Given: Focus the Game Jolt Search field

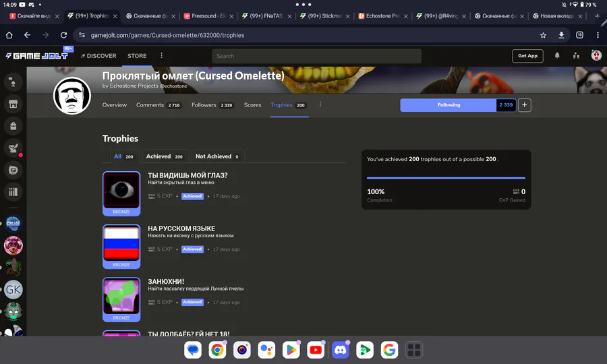Looking at the screenshot, I should point(317,56).
